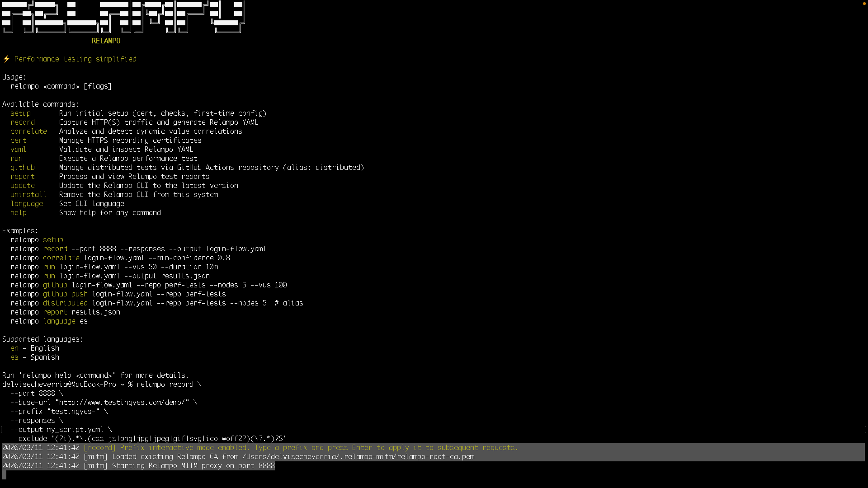The width and height of the screenshot is (868, 488).
Task: Click the cert command entry
Action: 18,140
